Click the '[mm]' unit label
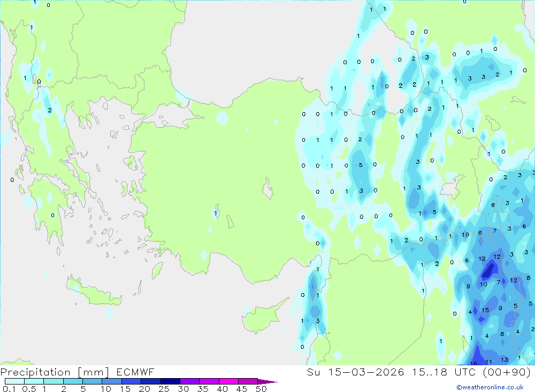This screenshot has height=392, width=535. click(94, 372)
